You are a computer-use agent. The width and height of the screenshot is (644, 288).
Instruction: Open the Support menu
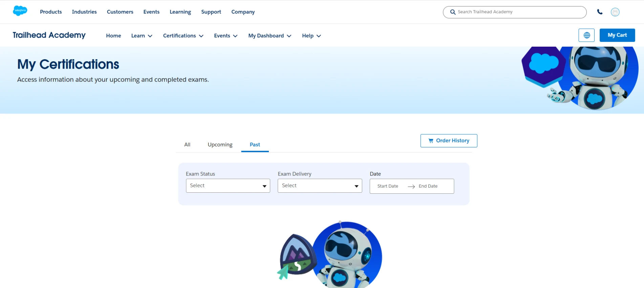[211, 12]
